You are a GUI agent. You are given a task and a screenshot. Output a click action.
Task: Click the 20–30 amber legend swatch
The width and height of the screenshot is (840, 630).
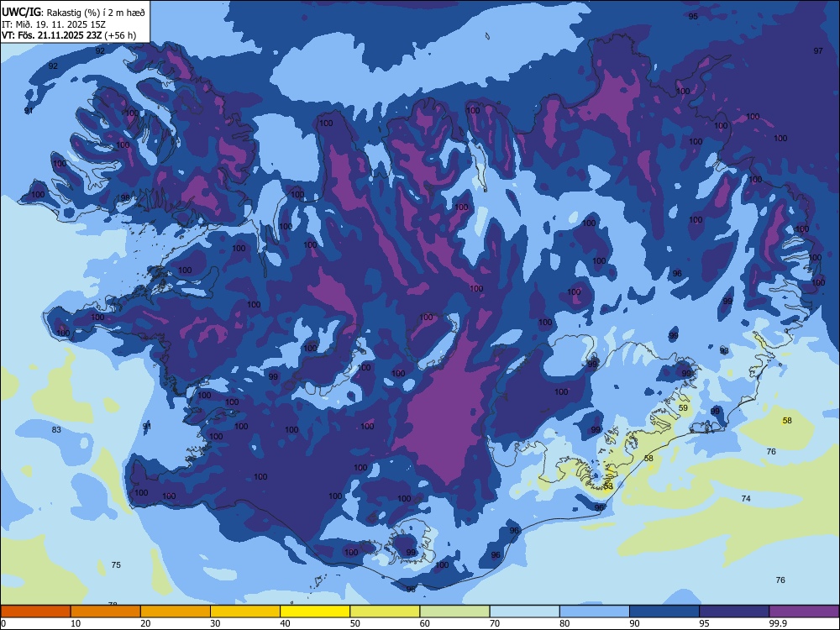pyautogui.click(x=176, y=612)
